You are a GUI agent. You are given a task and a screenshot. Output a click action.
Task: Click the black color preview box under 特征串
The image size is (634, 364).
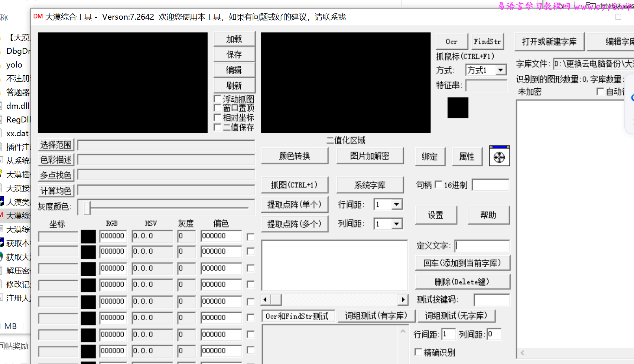tap(458, 108)
